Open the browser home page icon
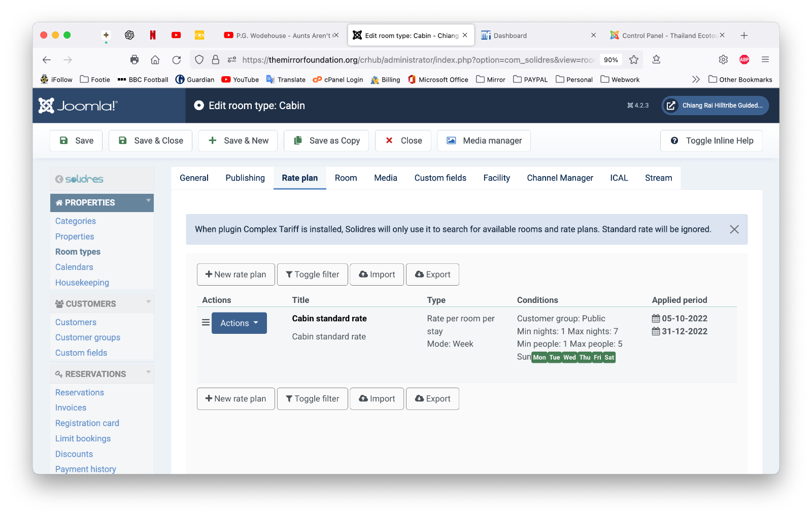Screen dimensions: 812x517 coord(155,60)
